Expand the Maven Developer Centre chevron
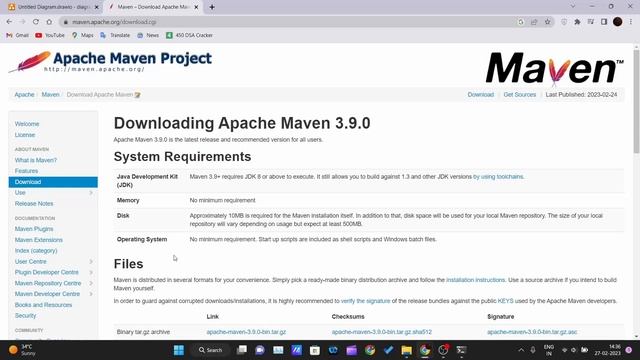 tap(91, 294)
